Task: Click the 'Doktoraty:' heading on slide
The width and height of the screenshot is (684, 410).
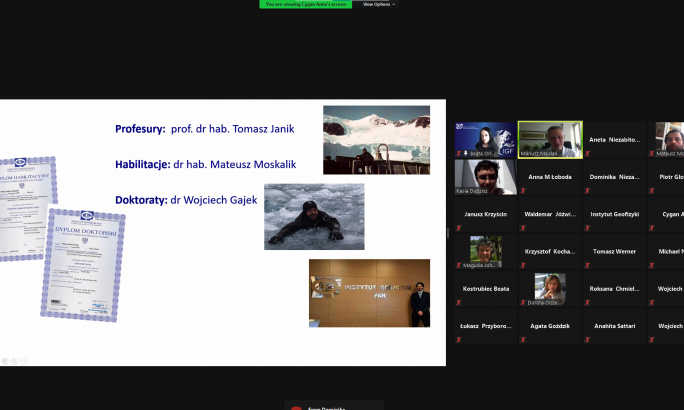Action: tap(141, 200)
